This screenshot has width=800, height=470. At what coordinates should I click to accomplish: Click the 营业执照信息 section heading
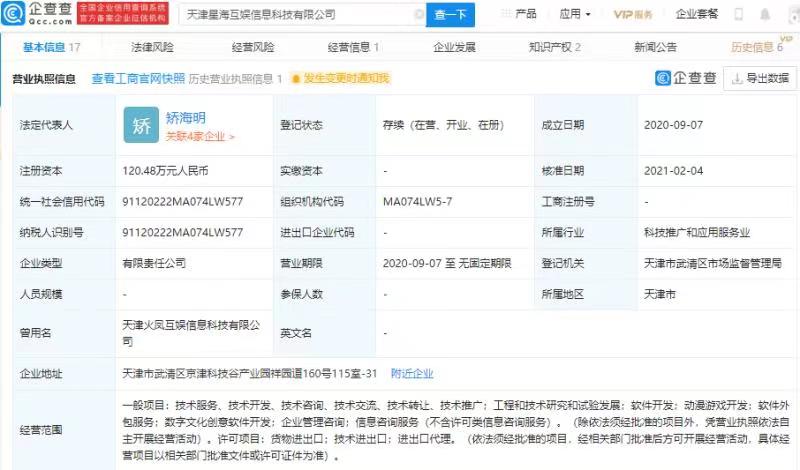pos(44,79)
